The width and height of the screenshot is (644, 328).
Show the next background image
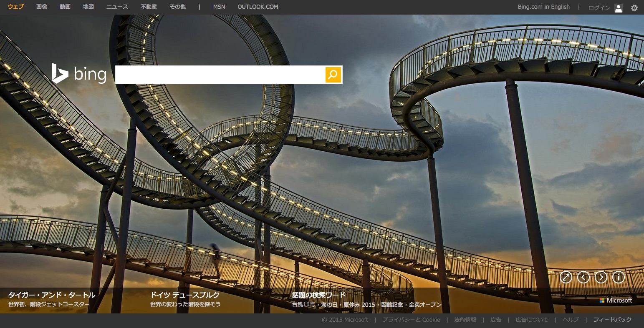tap(601, 277)
